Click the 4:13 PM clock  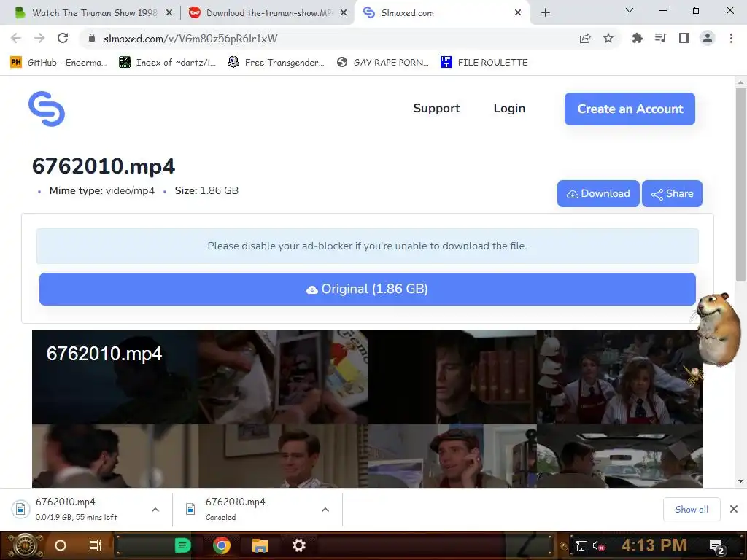click(x=654, y=545)
